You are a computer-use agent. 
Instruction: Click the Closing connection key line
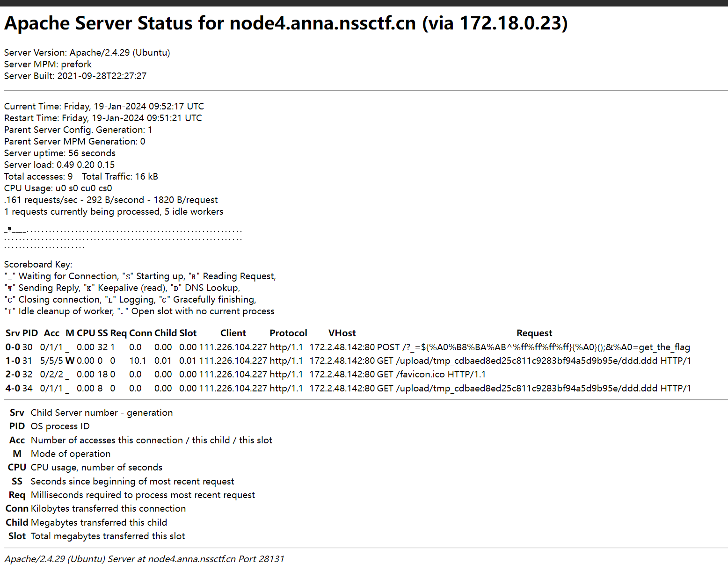pyautogui.click(x=130, y=299)
